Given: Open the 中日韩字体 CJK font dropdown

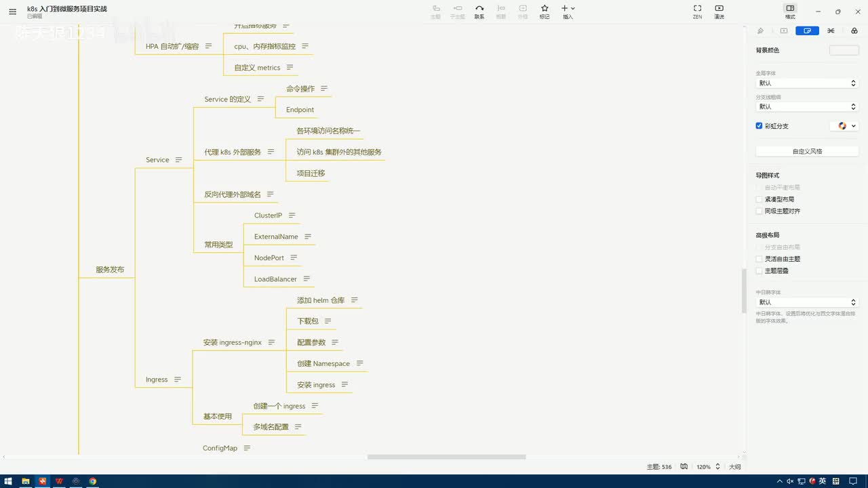Looking at the screenshot, I should pos(807,302).
